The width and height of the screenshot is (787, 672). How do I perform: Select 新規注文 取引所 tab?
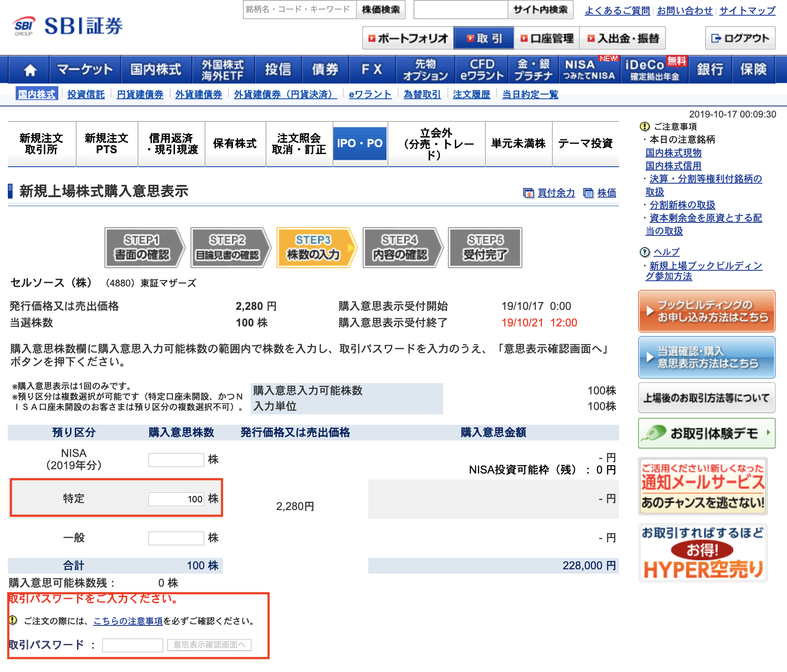(x=42, y=144)
